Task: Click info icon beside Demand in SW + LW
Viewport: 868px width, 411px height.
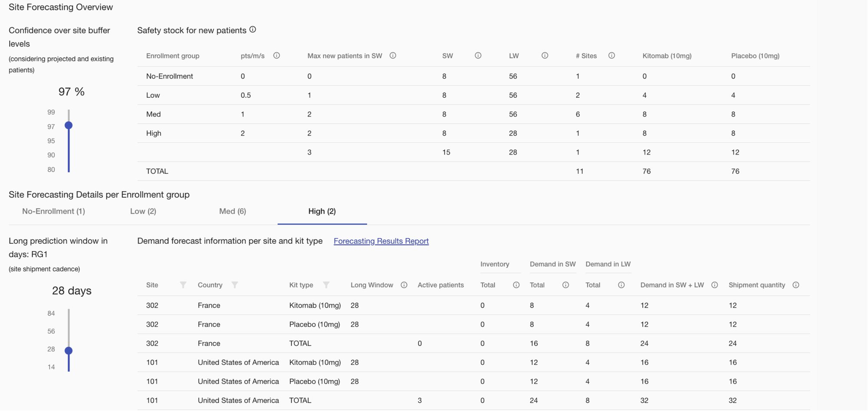Action: coord(714,285)
